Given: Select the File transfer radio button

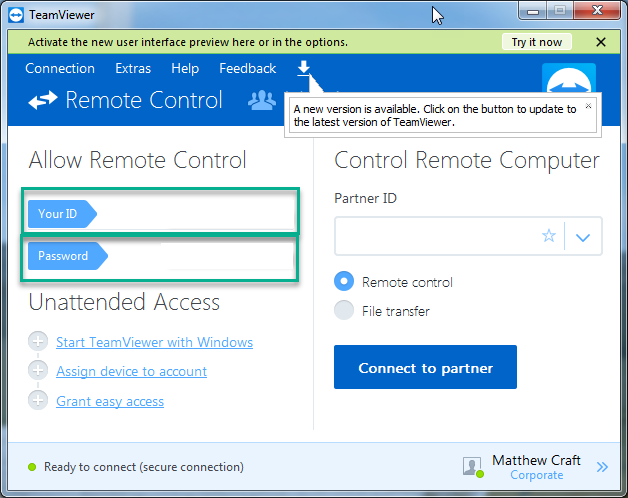Looking at the screenshot, I should coord(344,310).
